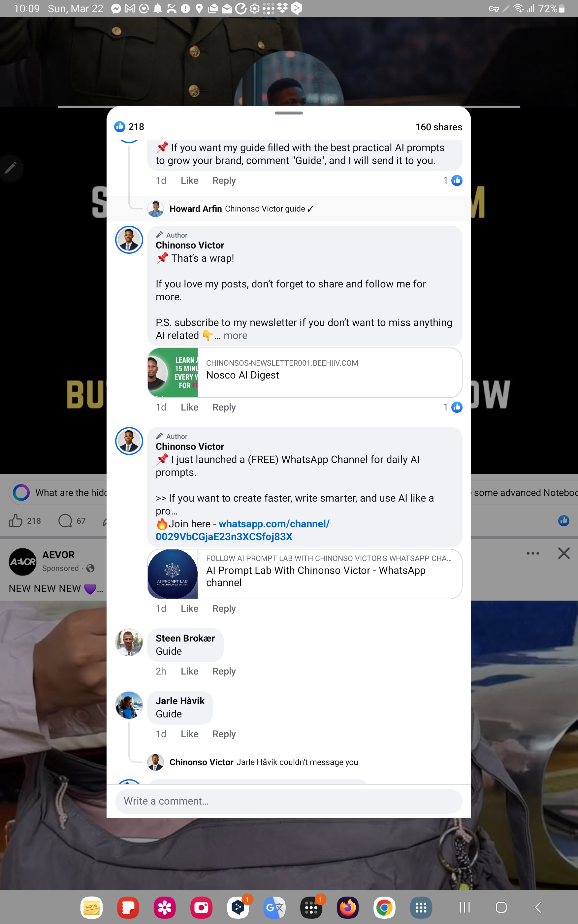
Task: Tap the sheet drag handle at top
Action: (x=289, y=113)
